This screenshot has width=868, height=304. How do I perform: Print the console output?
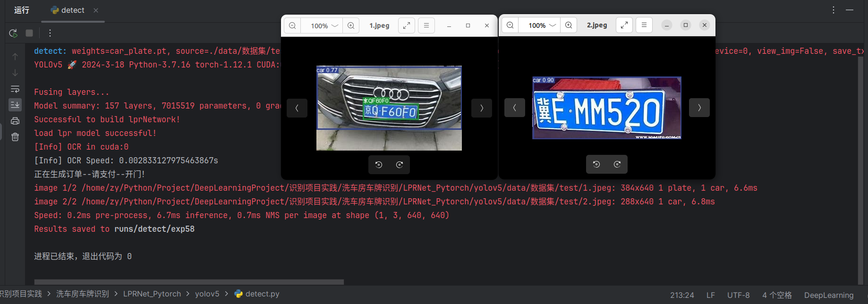coord(15,121)
